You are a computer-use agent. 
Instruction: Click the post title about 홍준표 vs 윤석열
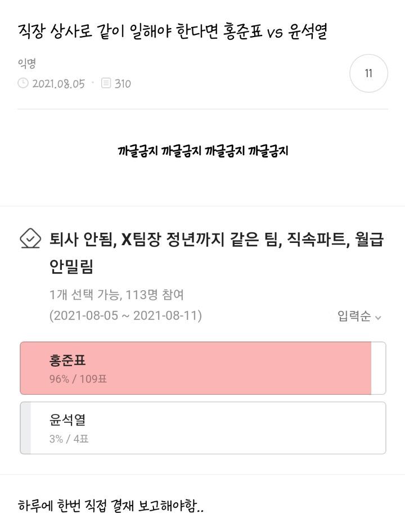(x=172, y=31)
